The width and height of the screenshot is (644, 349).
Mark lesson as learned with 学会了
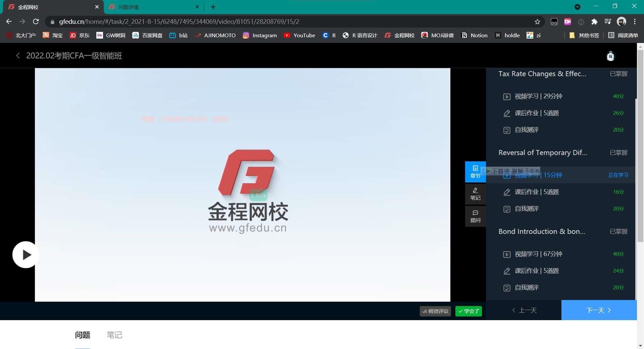468,311
